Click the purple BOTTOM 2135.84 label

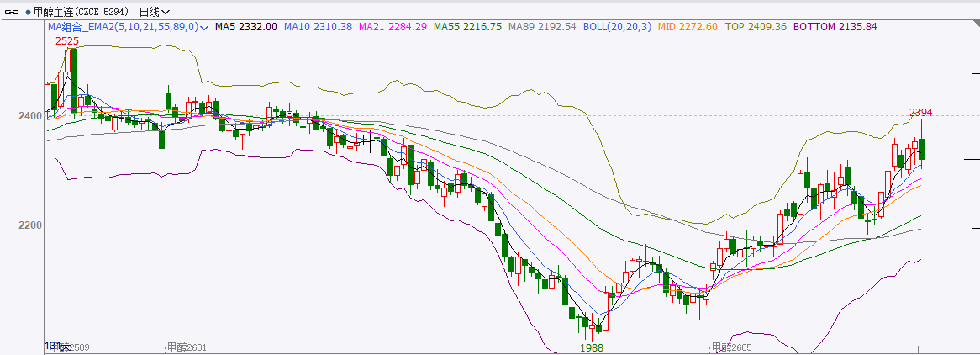point(835,27)
